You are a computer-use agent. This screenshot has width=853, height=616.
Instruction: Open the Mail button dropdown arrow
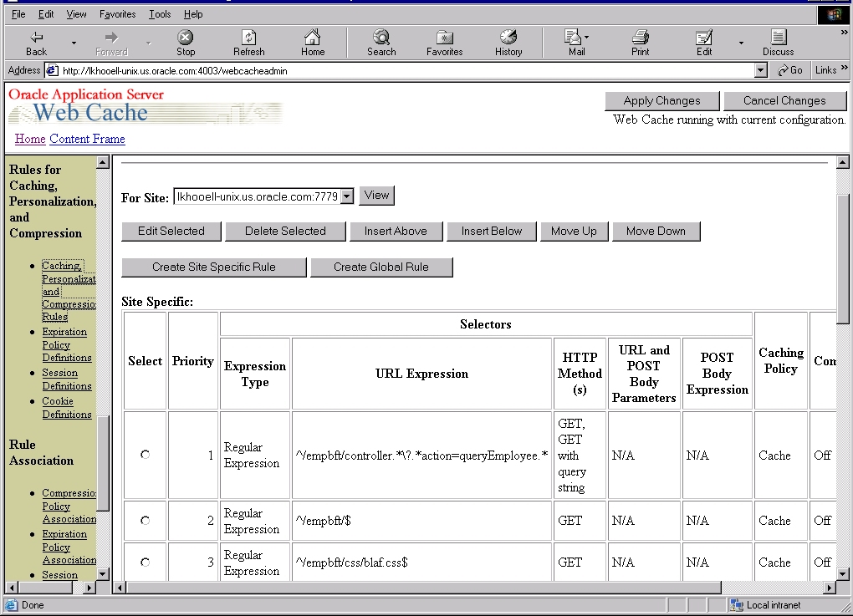coord(586,38)
